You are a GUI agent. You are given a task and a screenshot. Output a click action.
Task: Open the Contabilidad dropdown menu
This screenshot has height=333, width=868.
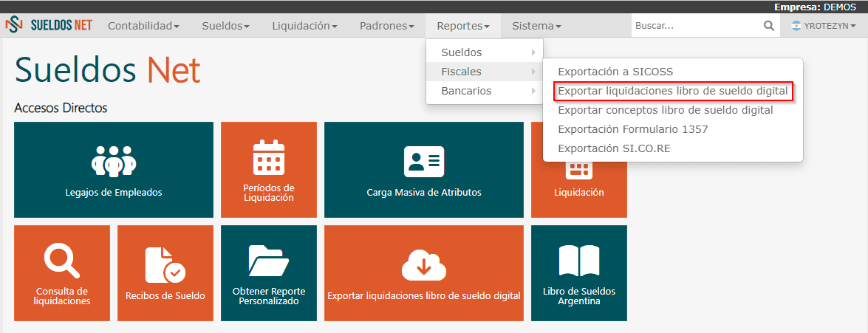(x=143, y=25)
